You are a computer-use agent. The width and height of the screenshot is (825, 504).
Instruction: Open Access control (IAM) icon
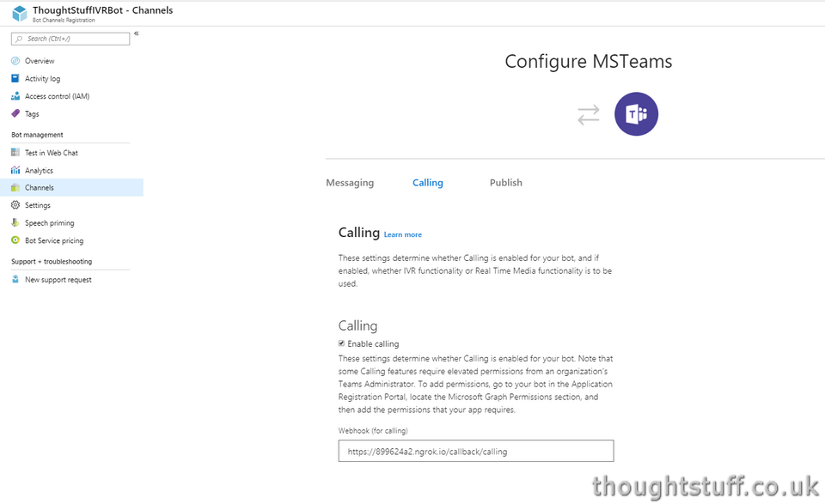pyautogui.click(x=15, y=96)
